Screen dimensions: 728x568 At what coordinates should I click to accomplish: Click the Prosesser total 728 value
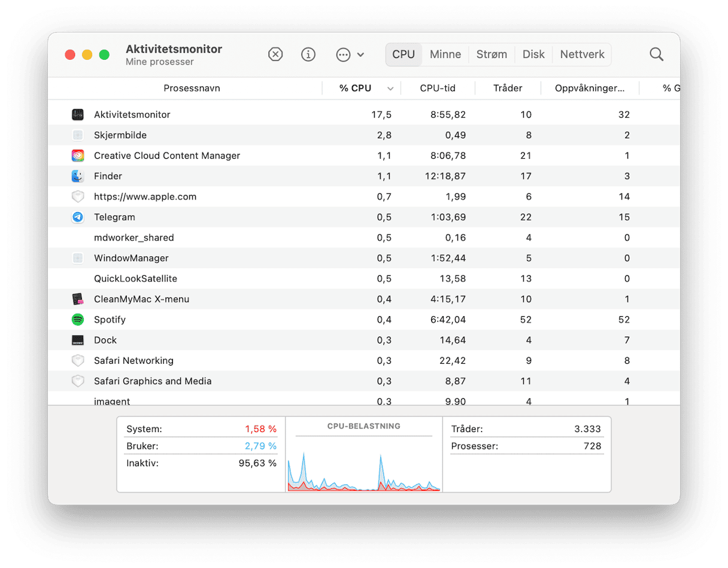[591, 446]
